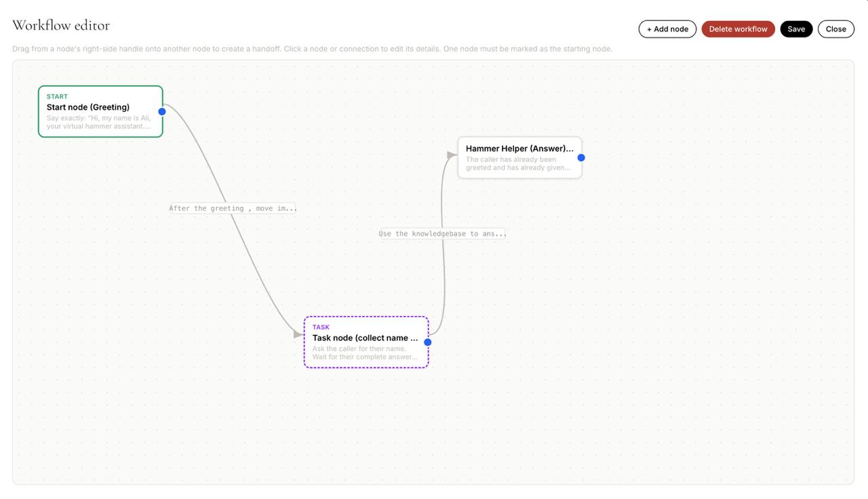Click the Task node's blue connection handle
The image size is (868, 499).
pos(428,342)
